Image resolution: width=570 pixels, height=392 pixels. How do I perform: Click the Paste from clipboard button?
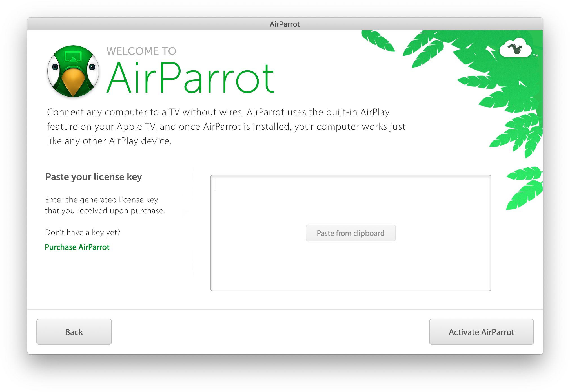pyautogui.click(x=351, y=233)
